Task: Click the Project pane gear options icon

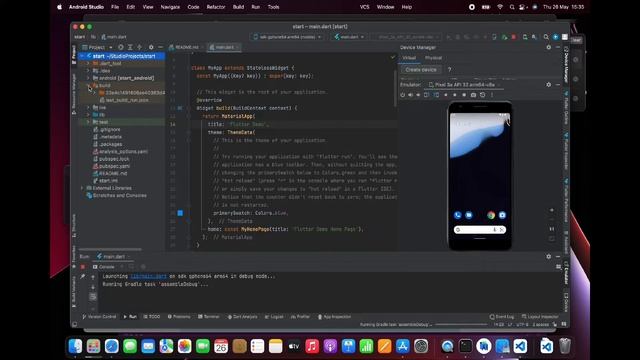Action: tap(151, 47)
